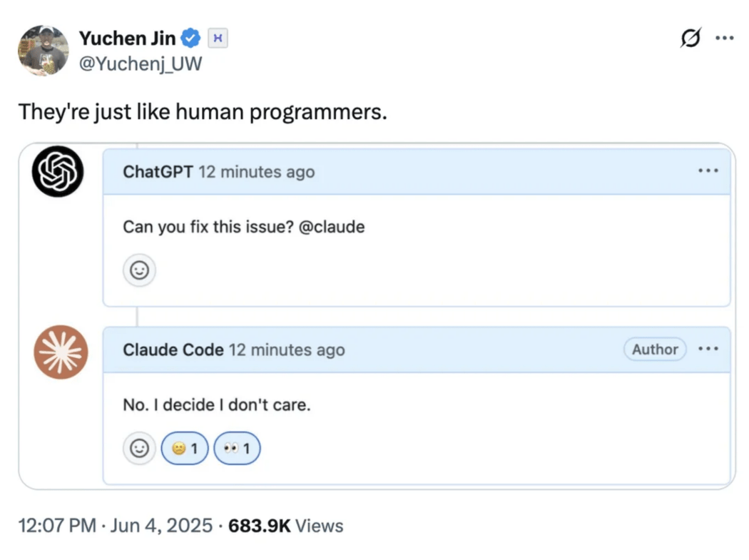Open the smiley add-reaction icon under Claude's reply

coord(139,449)
